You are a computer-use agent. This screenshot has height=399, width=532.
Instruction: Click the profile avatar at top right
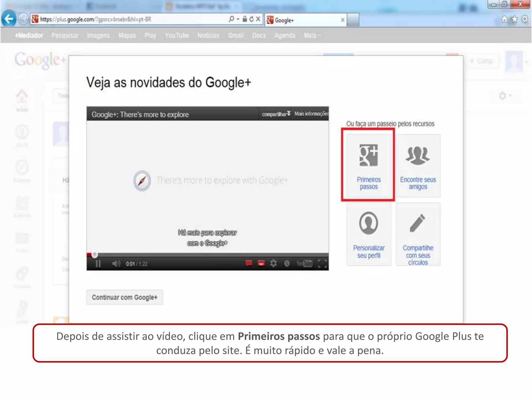pos(514,61)
